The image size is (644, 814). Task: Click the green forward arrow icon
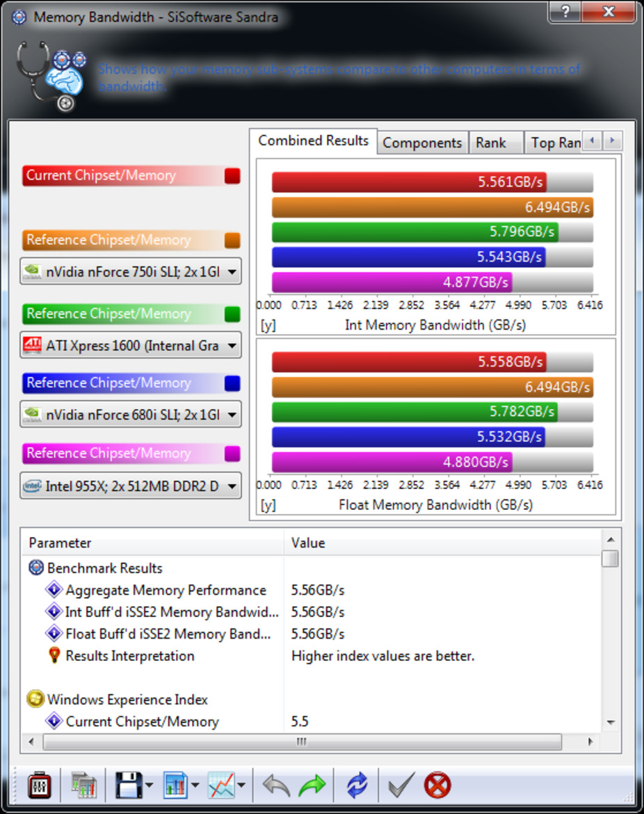[312, 785]
